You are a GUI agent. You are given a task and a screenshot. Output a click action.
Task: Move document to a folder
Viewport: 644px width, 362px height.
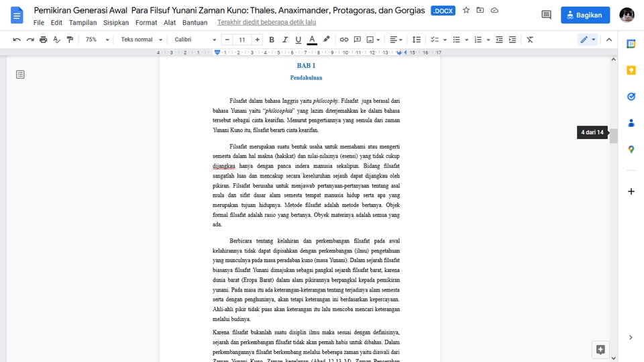click(x=480, y=10)
